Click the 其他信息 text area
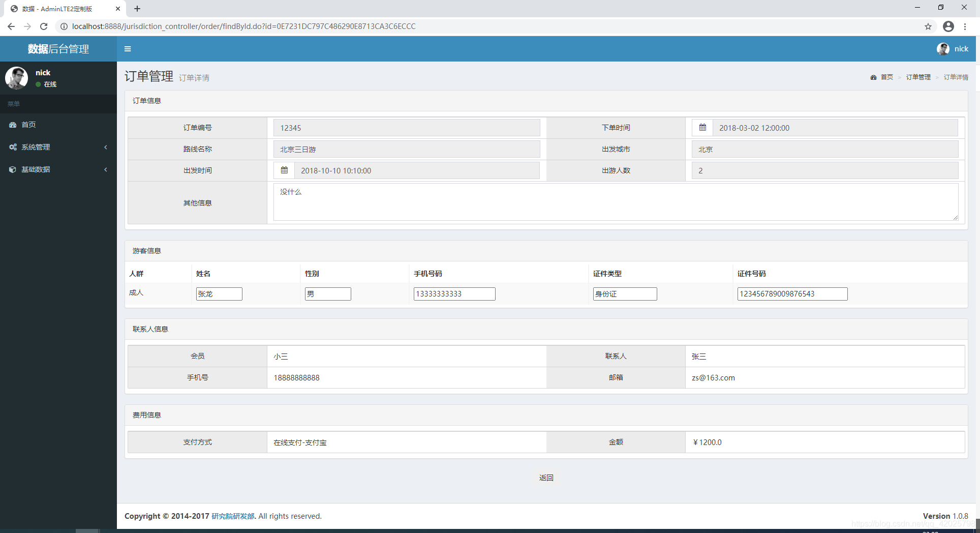Viewport: 980px width, 533px height. tap(616, 202)
